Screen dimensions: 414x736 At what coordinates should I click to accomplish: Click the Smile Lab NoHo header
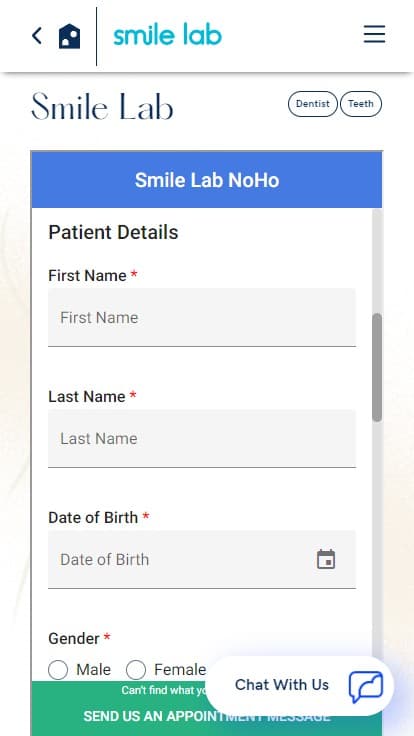click(207, 180)
